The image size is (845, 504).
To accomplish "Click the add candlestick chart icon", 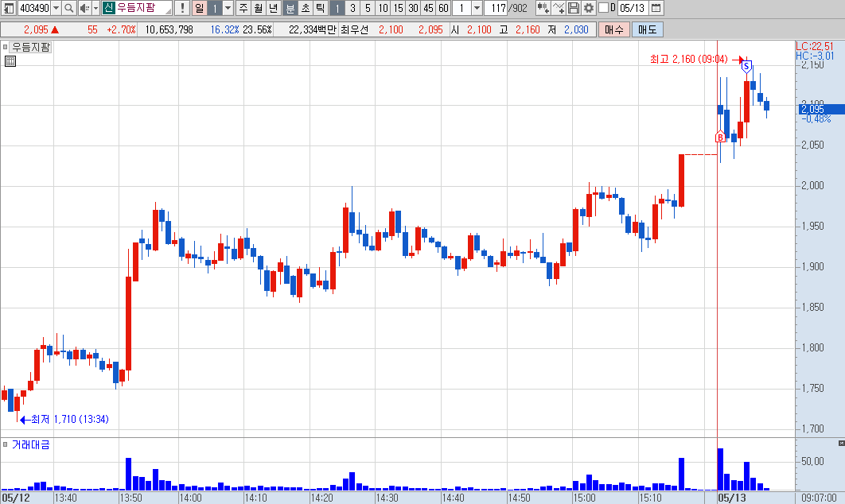I will tap(543, 8).
